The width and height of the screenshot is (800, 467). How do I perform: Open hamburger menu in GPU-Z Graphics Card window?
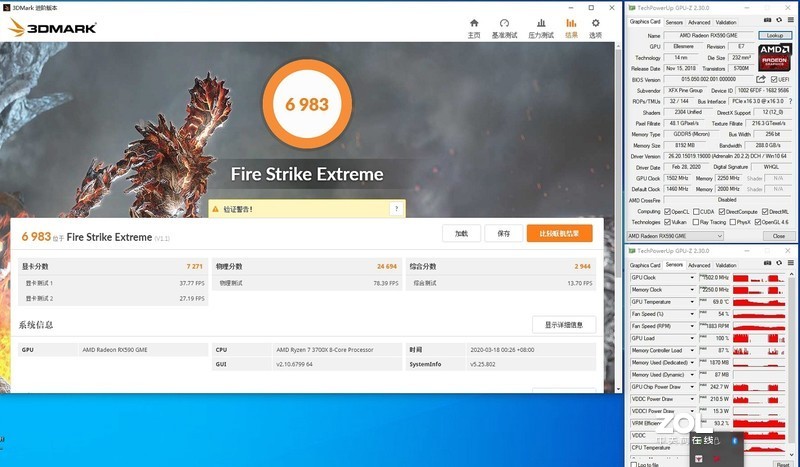pos(790,20)
